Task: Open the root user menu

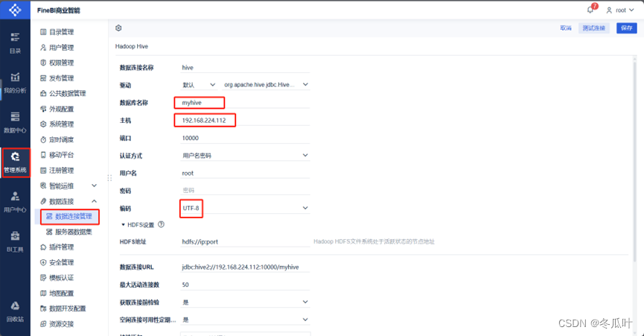Action: pos(620,10)
